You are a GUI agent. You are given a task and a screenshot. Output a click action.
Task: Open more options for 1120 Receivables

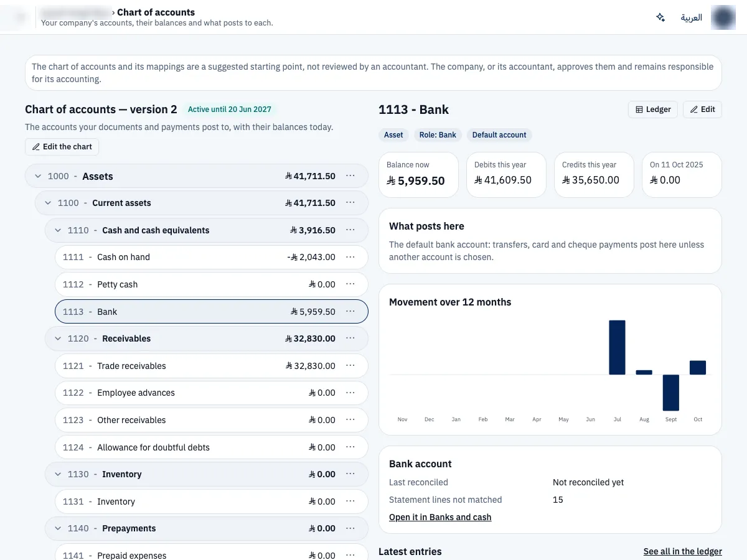click(350, 338)
